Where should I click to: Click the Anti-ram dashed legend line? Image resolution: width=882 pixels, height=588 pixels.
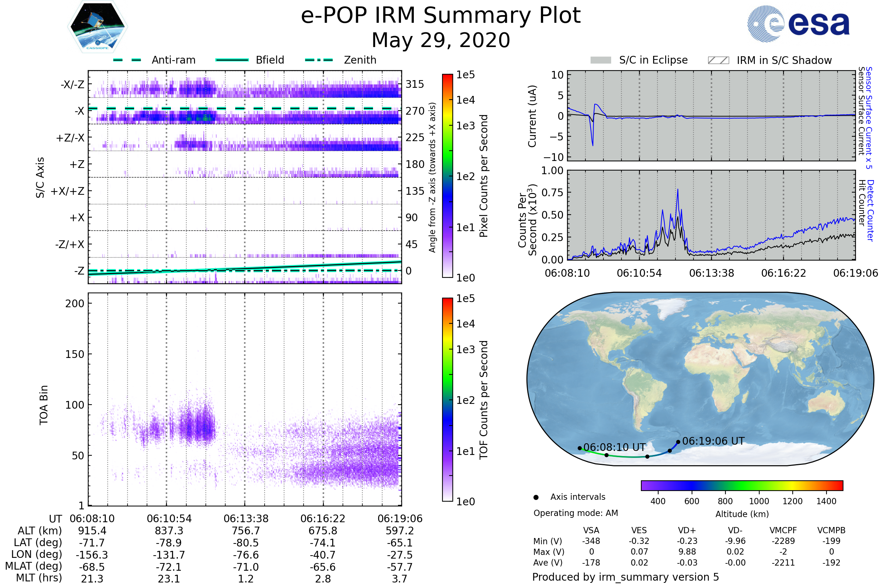point(127,60)
